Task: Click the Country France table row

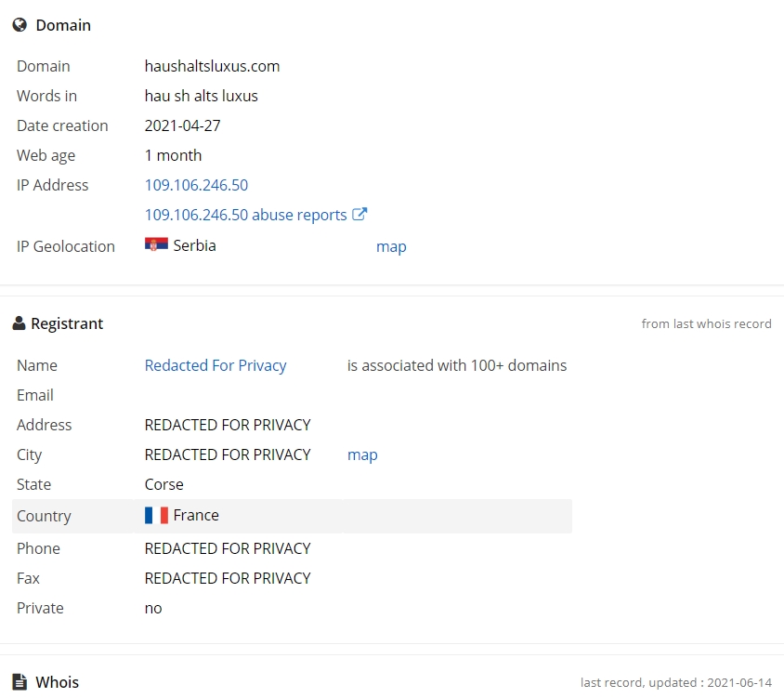Action: click(292, 516)
